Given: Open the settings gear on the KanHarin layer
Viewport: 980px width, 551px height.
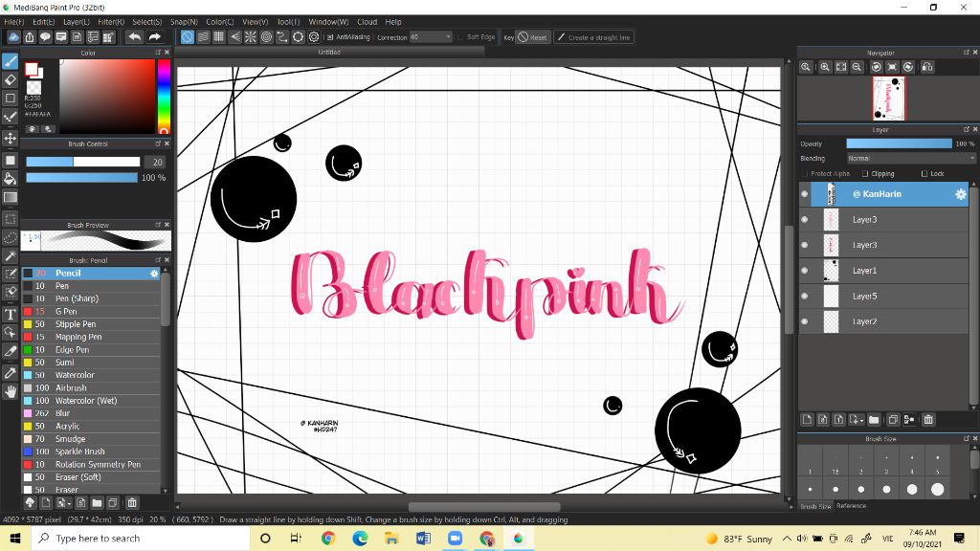Looking at the screenshot, I should [961, 194].
